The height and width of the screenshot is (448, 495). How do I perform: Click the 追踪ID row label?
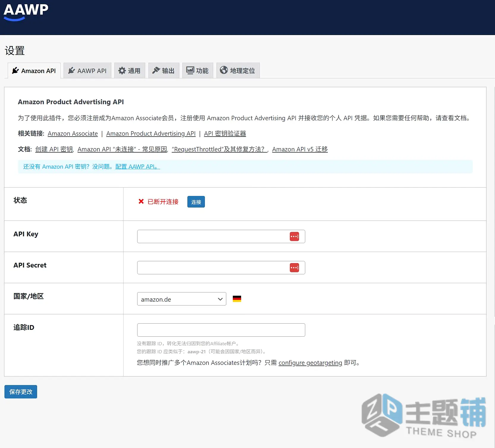24,327
